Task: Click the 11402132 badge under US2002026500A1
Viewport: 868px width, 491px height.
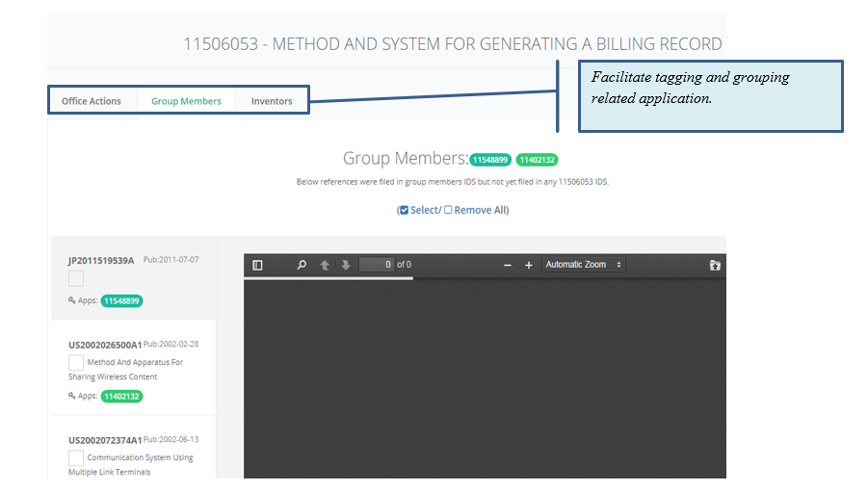Action: [121, 396]
